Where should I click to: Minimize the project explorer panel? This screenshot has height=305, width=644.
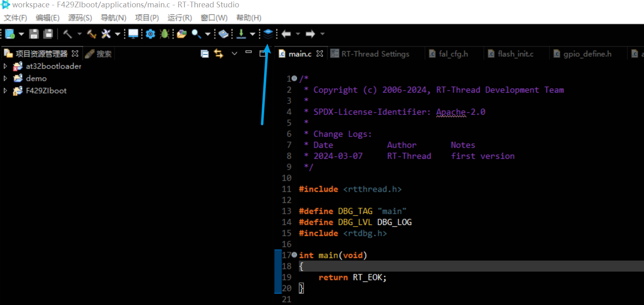tap(248, 52)
